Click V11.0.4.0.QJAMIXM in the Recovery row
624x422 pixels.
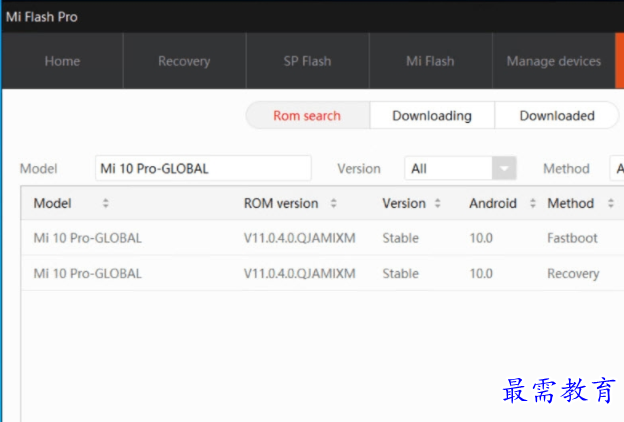tap(300, 274)
